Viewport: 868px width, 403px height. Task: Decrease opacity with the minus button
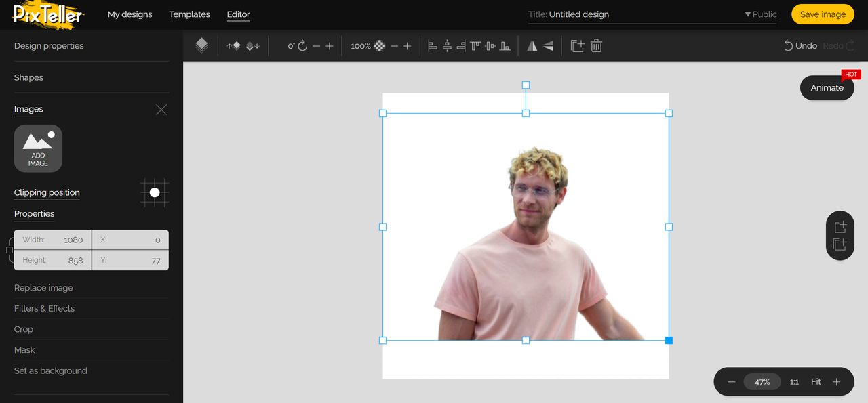pyautogui.click(x=394, y=46)
